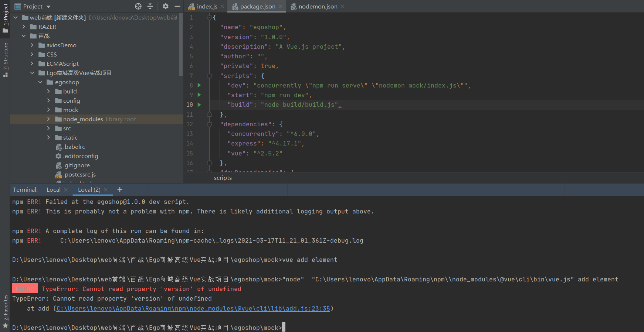Close the package.json tab
644x332 pixels.
(x=281, y=6)
